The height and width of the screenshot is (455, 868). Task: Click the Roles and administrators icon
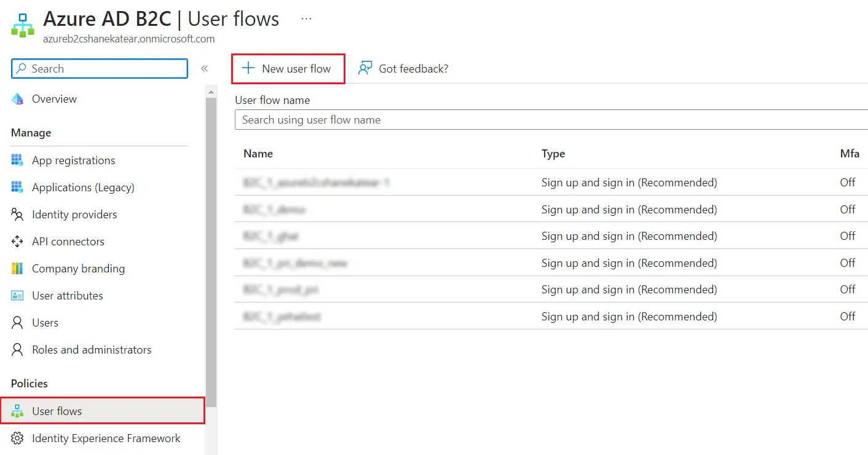(17, 350)
